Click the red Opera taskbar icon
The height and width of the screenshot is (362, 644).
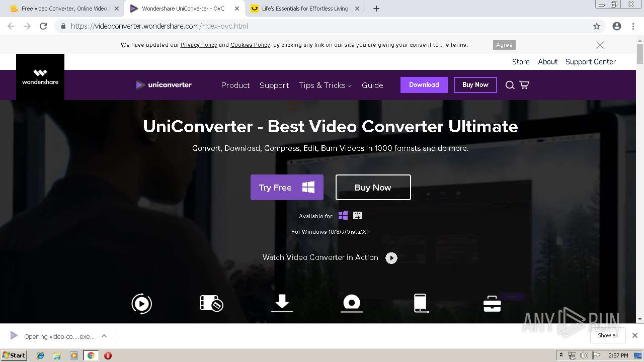tap(108, 355)
